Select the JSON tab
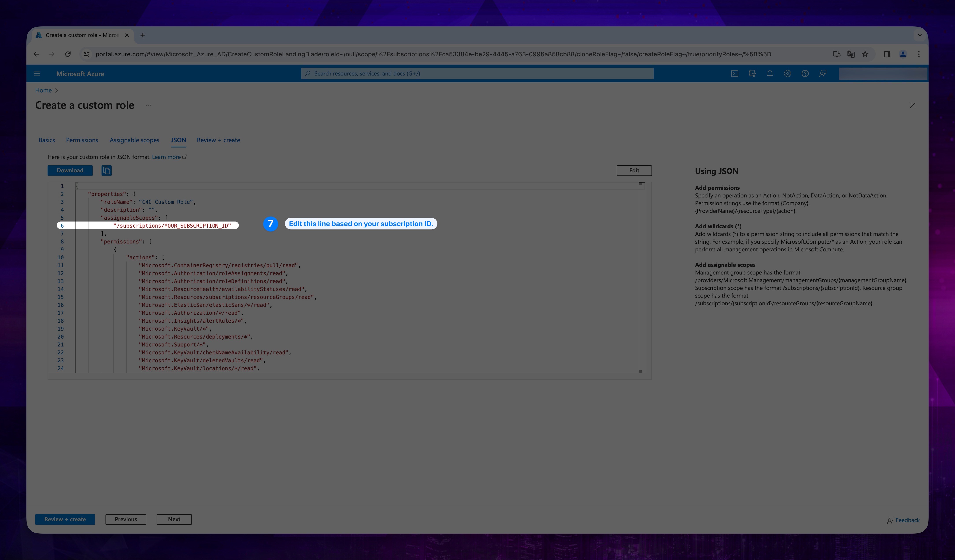The width and height of the screenshot is (955, 560). tap(178, 140)
